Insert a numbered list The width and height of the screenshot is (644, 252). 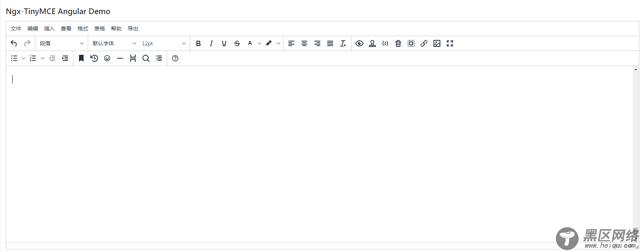33,58
